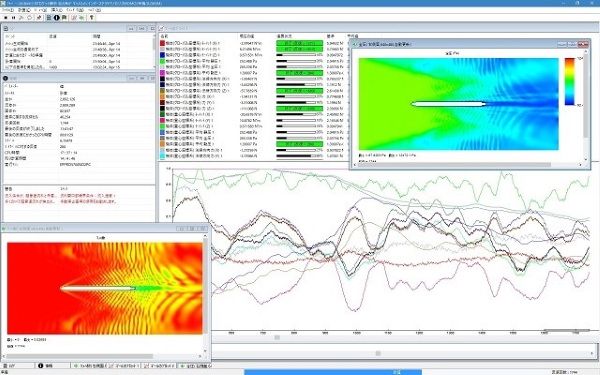This screenshot has height=375, width=600.
Task: Click the 現在の値 current value column header
Action: pyautogui.click(x=246, y=36)
